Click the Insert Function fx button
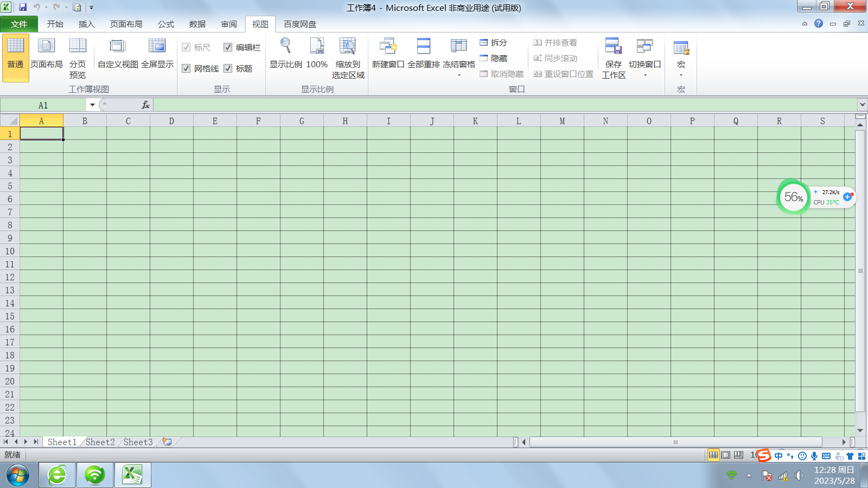This screenshot has width=868, height=488. [145, 105]
